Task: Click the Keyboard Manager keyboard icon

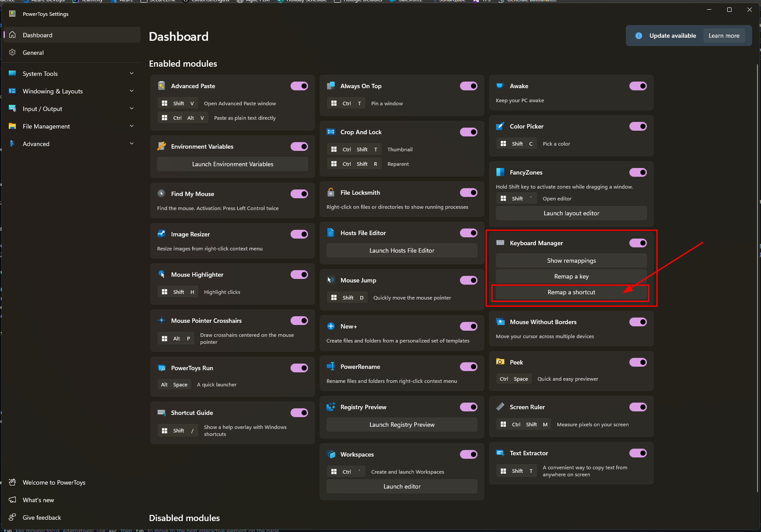Action: coord(500,243)
